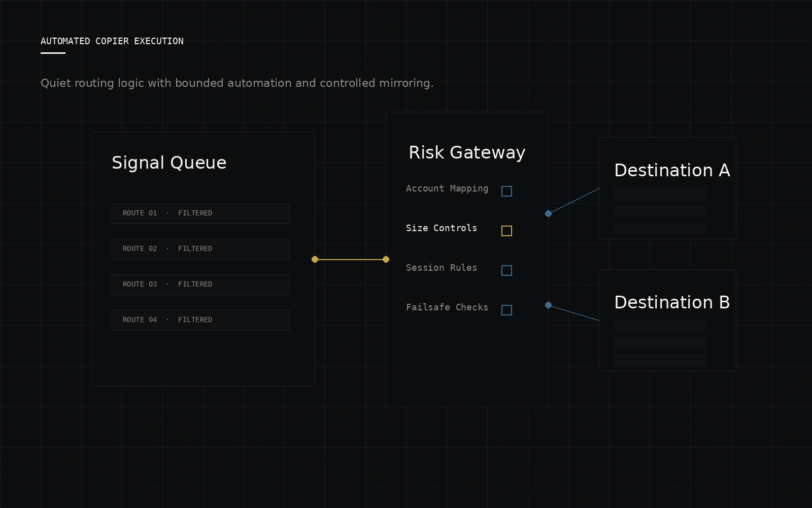The image size is (812, 508).
Task: Click the AUTOMATED COPIER EXECUTION heading
Action: point(112,41)
